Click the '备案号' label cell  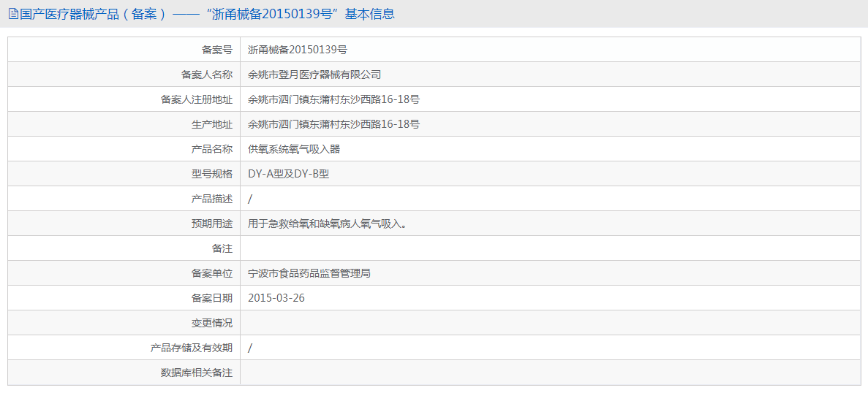point(124,50)
